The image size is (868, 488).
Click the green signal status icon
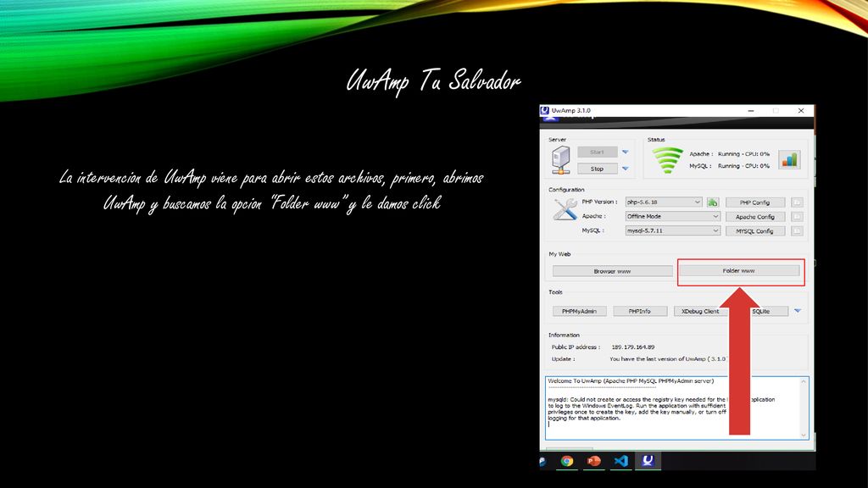click(x=667, y=161)
